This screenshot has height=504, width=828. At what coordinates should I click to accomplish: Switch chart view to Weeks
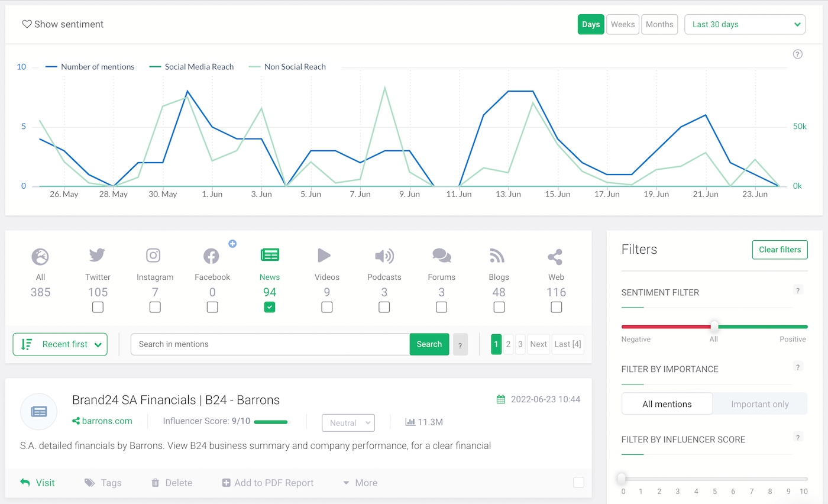[x=622, y=25]
